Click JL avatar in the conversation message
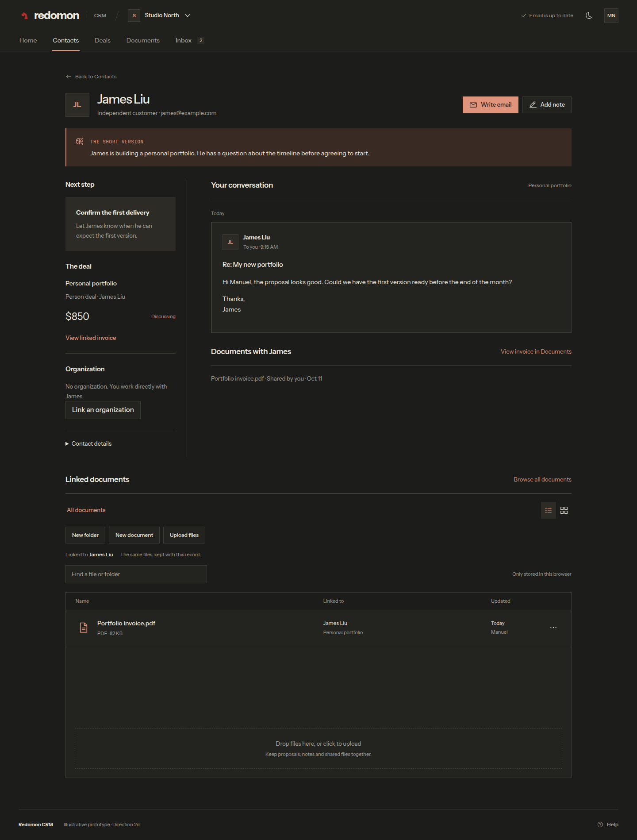The image size is (637, 840). pos(230,242)
